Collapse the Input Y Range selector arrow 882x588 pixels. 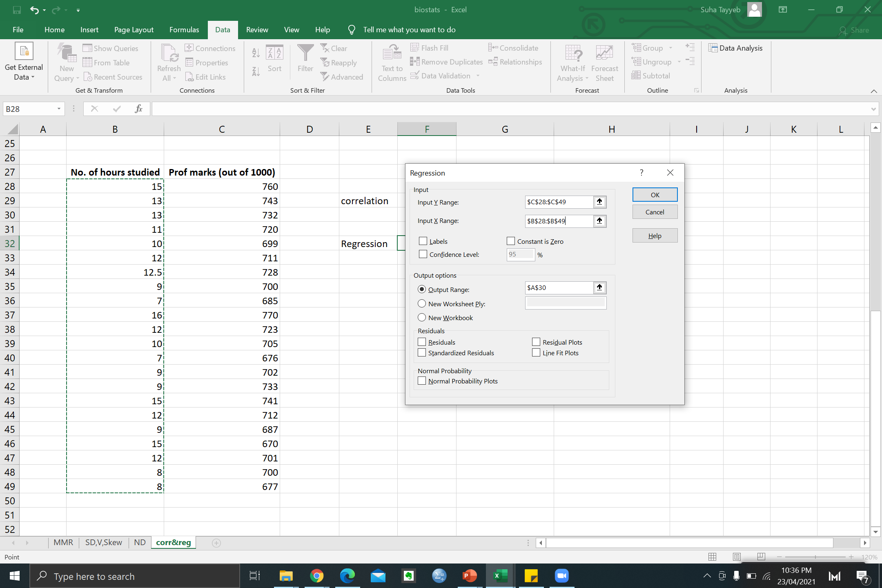click(x=599, y=202)
